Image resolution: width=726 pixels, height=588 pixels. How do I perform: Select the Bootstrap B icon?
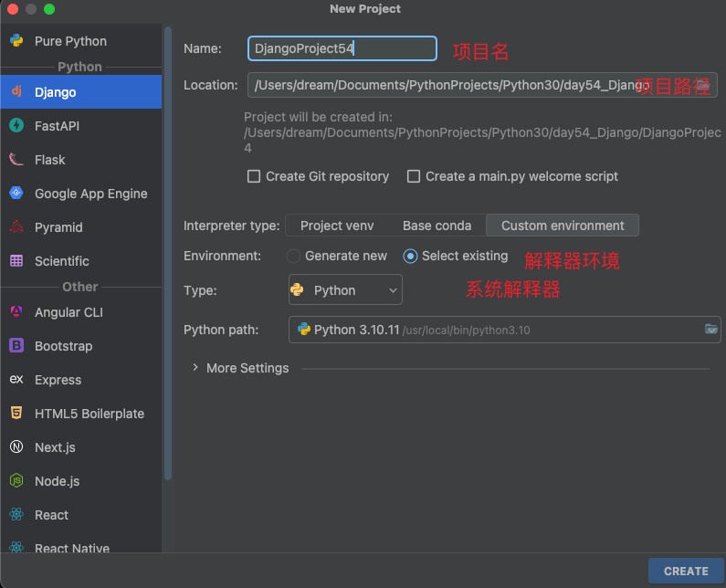coord(16,345)
